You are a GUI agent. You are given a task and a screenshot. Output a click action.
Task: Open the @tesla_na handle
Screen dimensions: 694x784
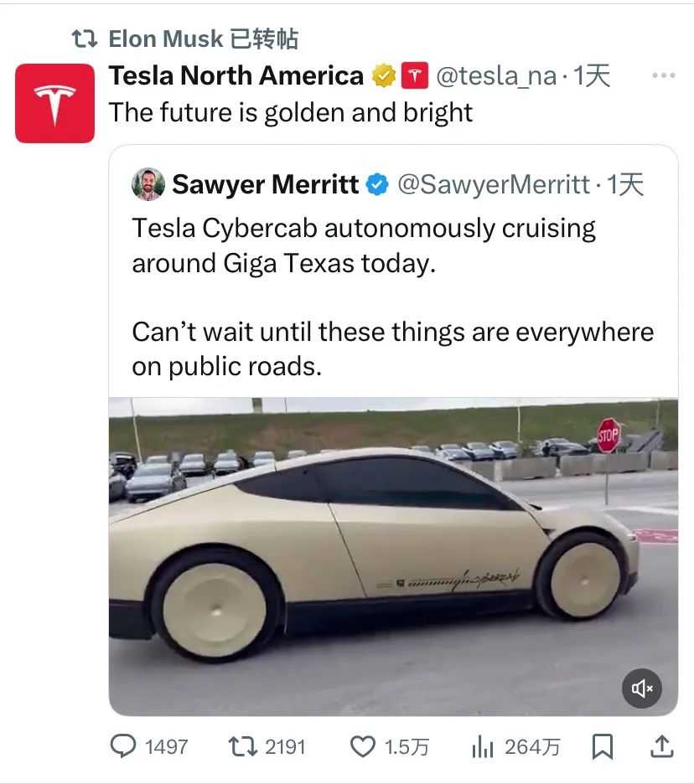pos(496,76)
